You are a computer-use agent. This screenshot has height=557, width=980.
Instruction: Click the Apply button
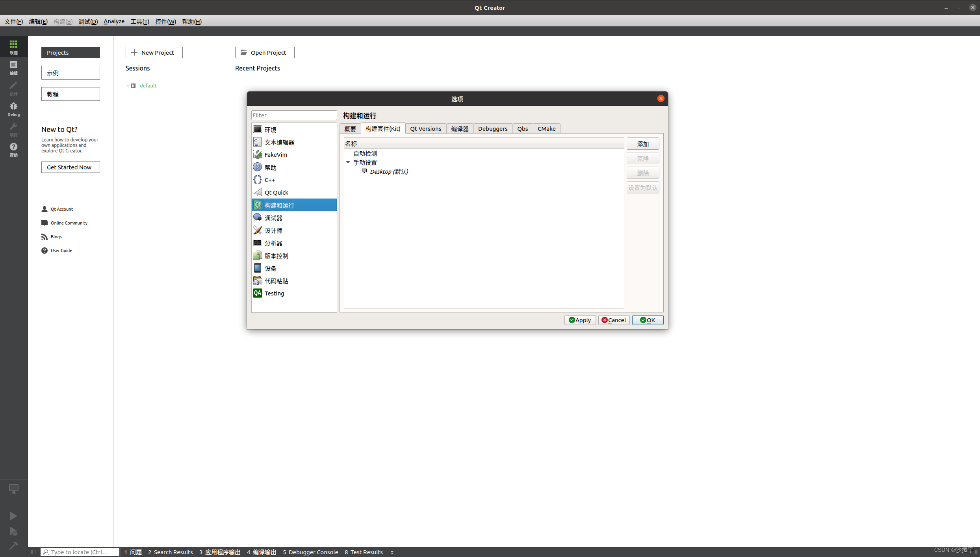point(580,320)
